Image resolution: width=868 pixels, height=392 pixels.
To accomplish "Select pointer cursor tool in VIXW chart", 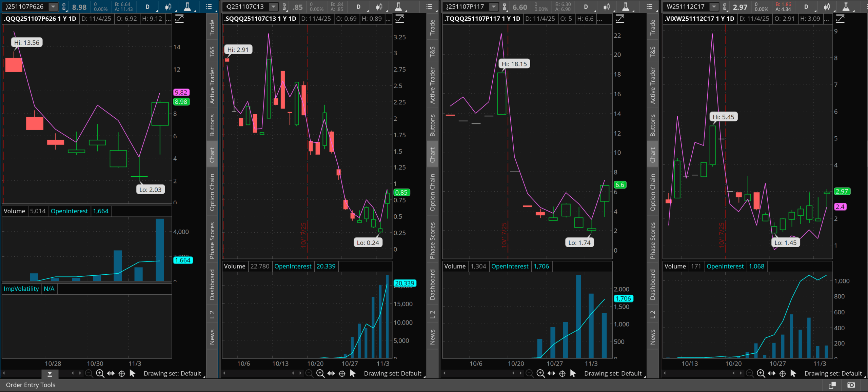I will (x=793, y=373).
